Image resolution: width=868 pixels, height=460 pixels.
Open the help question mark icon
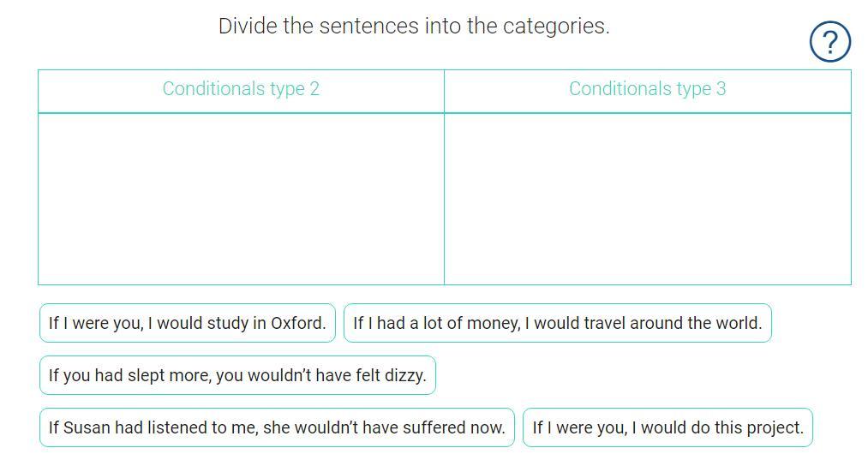coord(829,42)
